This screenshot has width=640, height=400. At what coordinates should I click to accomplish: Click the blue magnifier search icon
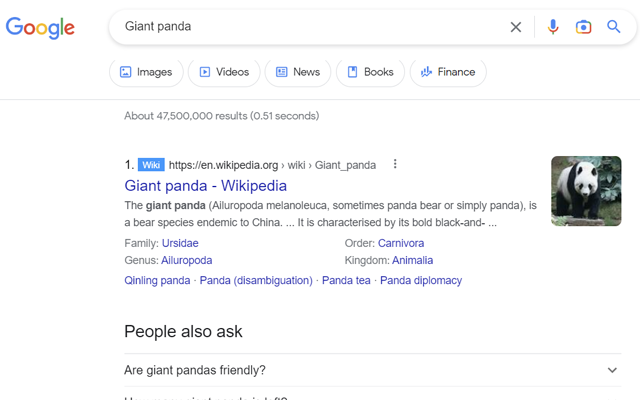[x=614, y=27]
